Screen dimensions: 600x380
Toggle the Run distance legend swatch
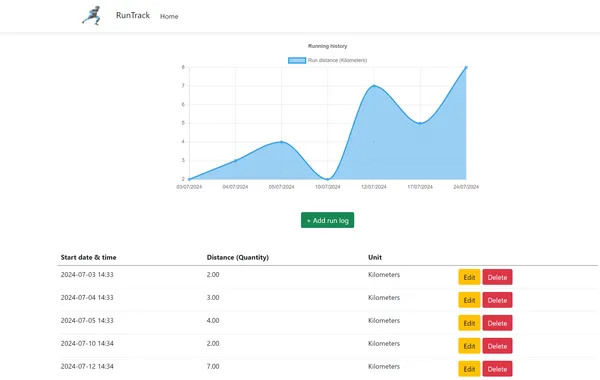point(297,60)
